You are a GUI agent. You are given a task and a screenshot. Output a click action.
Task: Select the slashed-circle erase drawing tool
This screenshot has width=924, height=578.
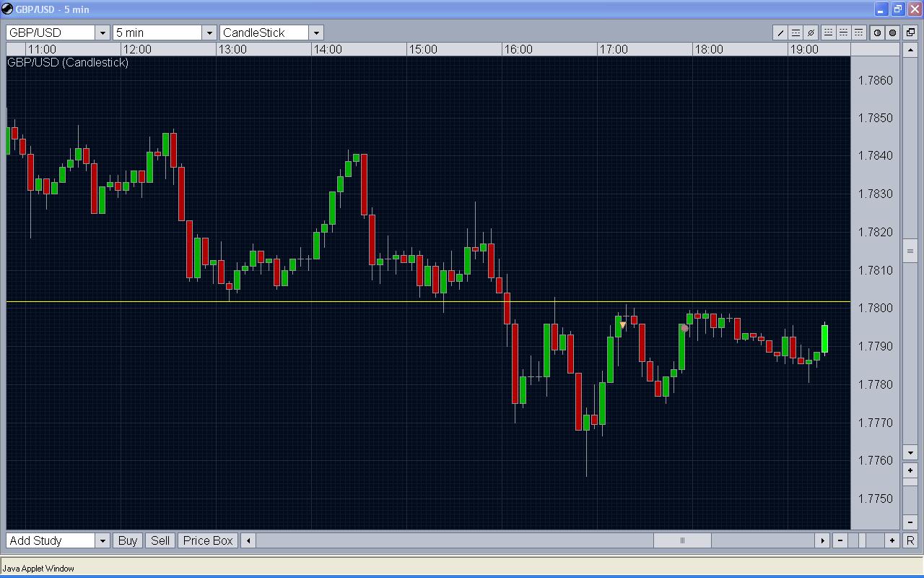click(811, 33)
